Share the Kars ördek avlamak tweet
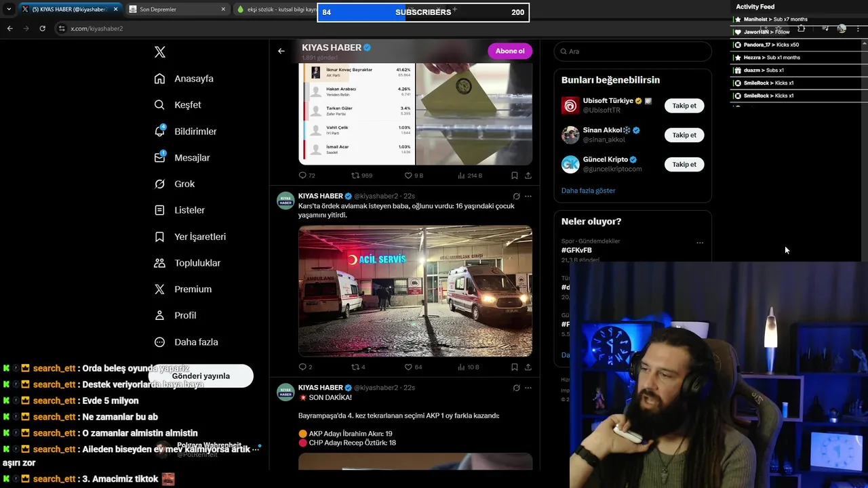 [528, 367]
